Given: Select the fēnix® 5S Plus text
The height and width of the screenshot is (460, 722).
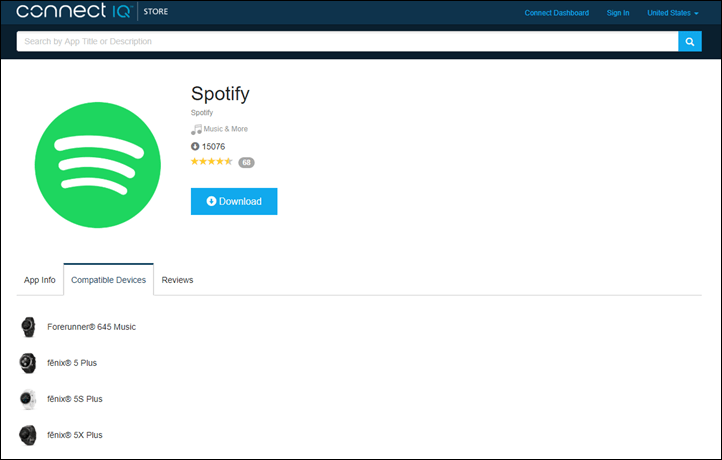Looking at the screenshot, I should click(x=75, y=399).
